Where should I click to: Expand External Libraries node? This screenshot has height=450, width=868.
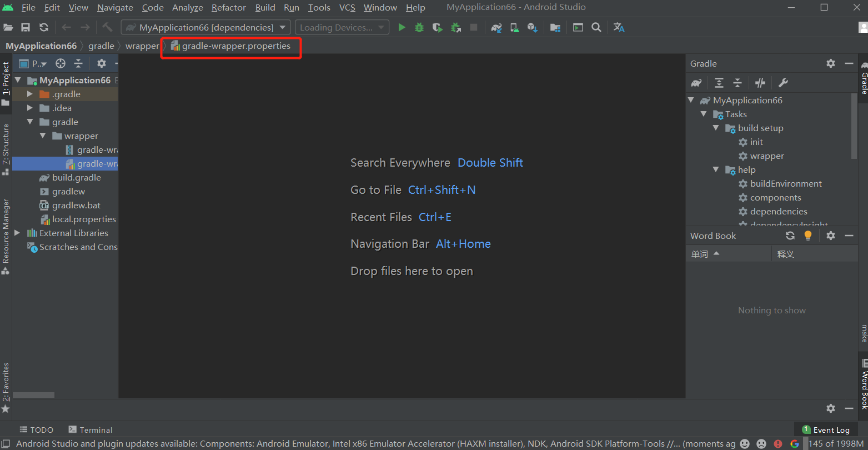17,233
